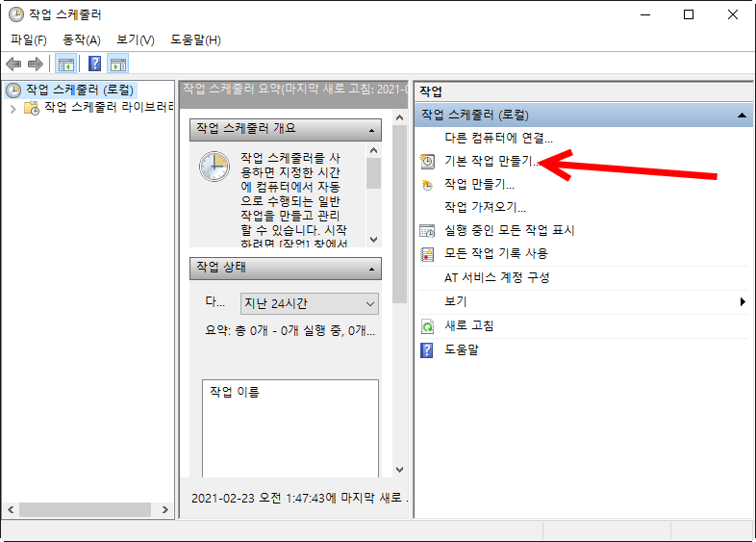Click the 작업 이름 column header
The height and width of the screenshot is (542, 756).
coord(235,392)
